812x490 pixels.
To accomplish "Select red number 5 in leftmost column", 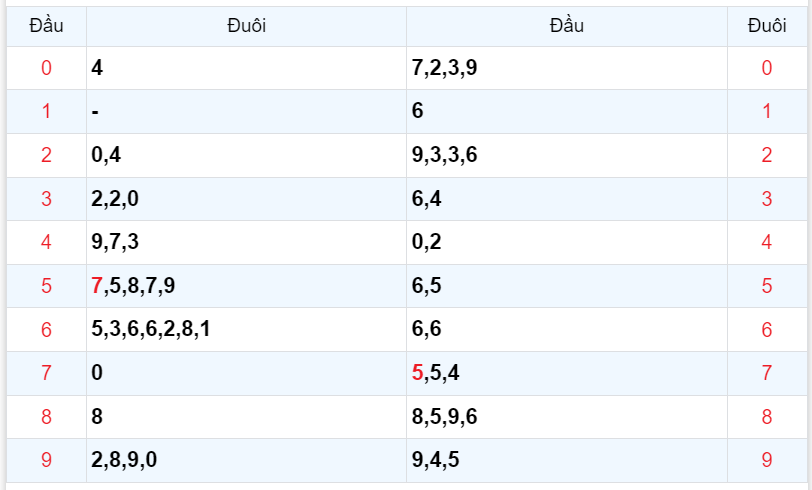I will pyautogui.click(x=46, y=286).
